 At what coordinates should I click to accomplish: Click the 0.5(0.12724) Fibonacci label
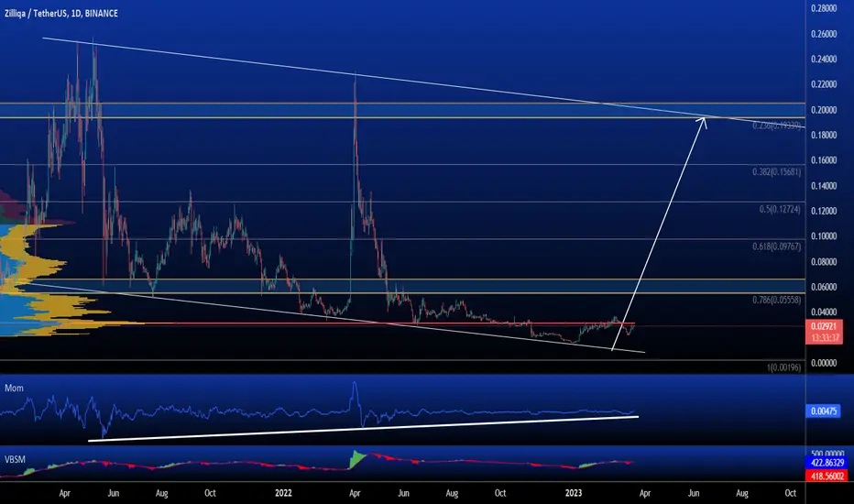tap(780, 209)
